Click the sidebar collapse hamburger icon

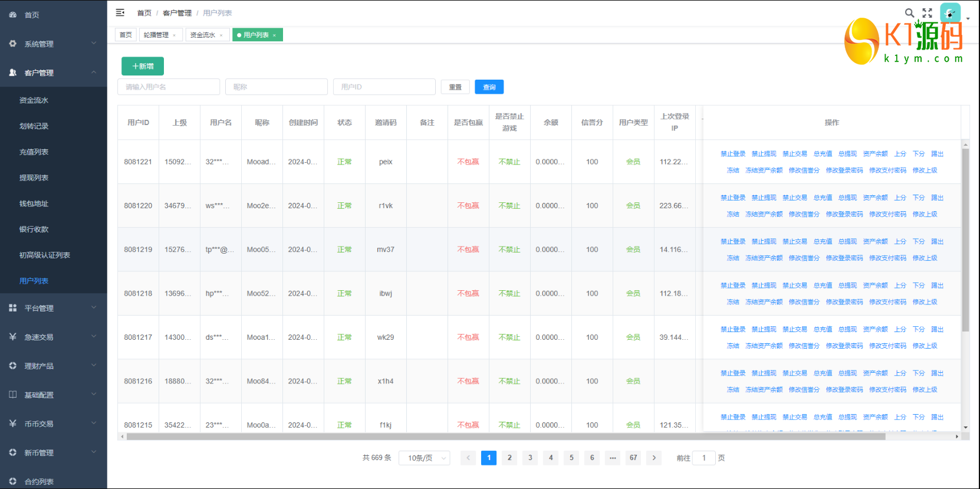120,12
